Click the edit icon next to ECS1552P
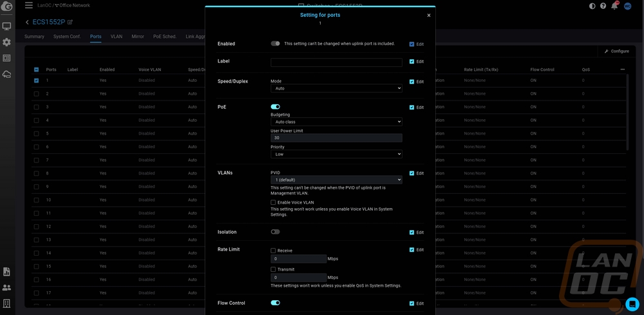644x315 pixels. (70, 23)
